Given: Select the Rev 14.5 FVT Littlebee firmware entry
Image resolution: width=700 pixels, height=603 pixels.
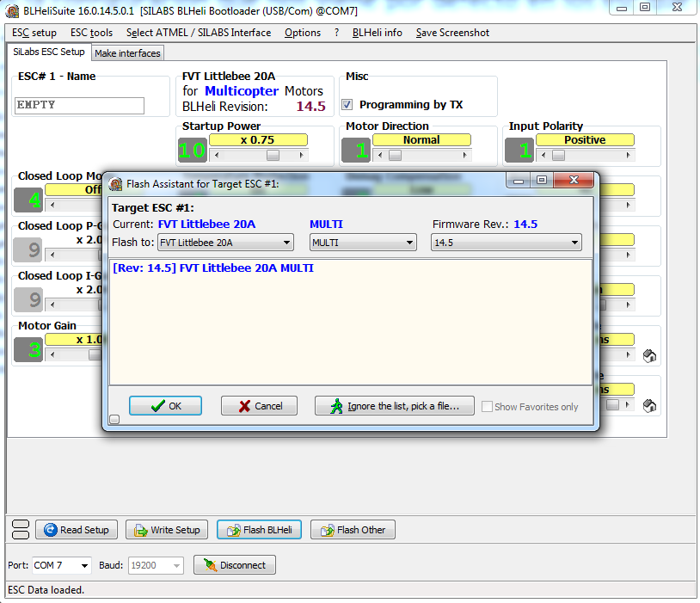Looking at the screenshot, I should [x=213, y=268].
